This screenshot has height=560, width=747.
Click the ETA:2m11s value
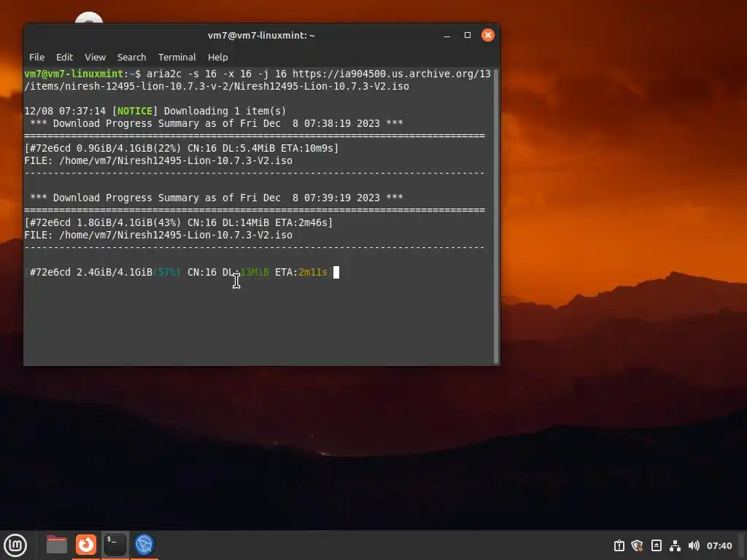pyautogui.click(x=301, y=272)
